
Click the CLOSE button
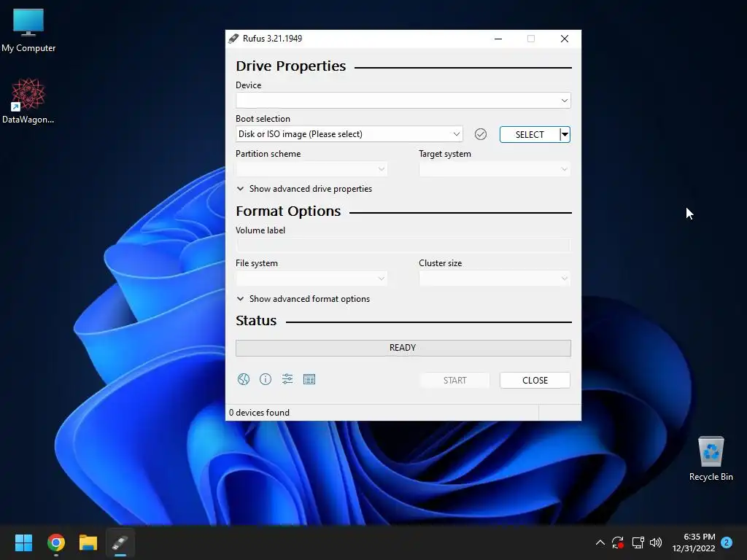[x=535, y=381]
